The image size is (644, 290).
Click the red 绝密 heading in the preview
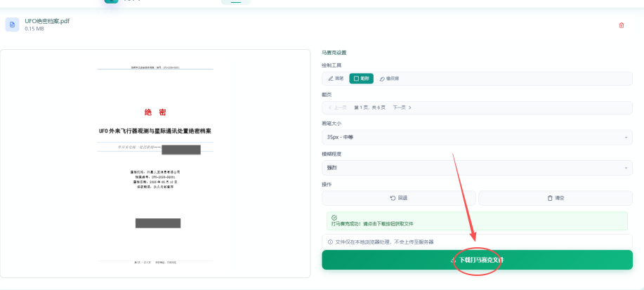click(x=155, y=112)
